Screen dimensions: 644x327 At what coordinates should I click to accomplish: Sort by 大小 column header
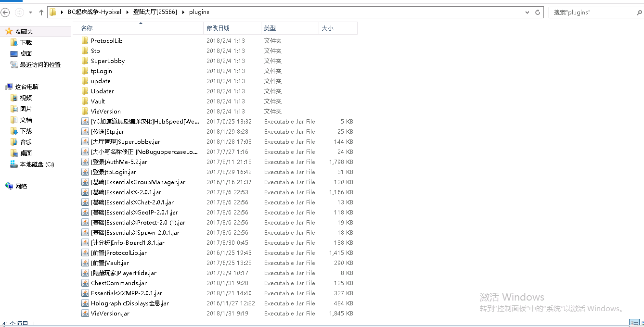coord(338,28)
